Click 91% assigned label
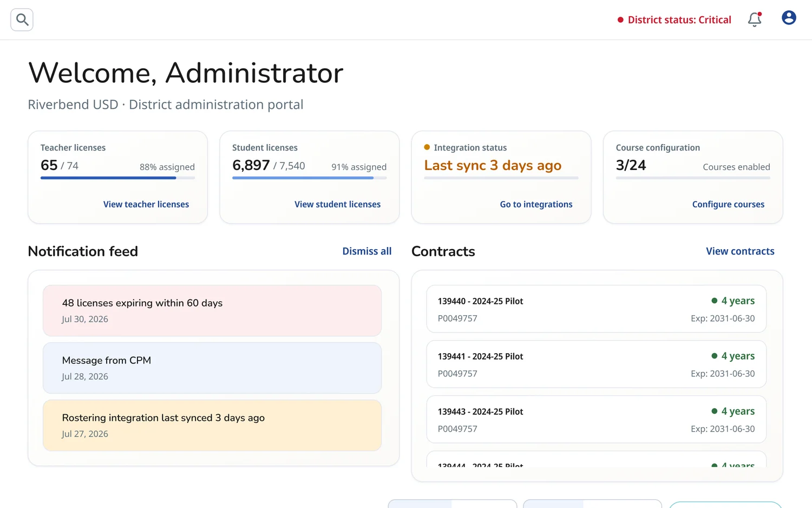812x508 pixels. (359, 167)
